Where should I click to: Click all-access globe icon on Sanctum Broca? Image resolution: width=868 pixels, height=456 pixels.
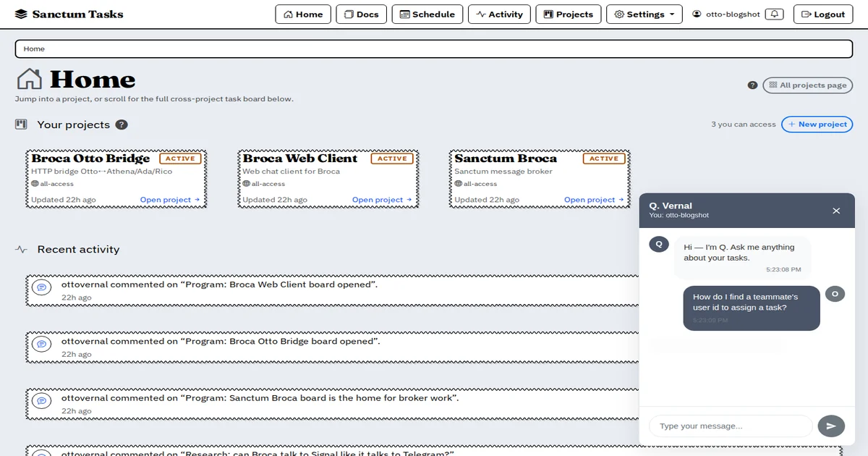pos(459,184)
